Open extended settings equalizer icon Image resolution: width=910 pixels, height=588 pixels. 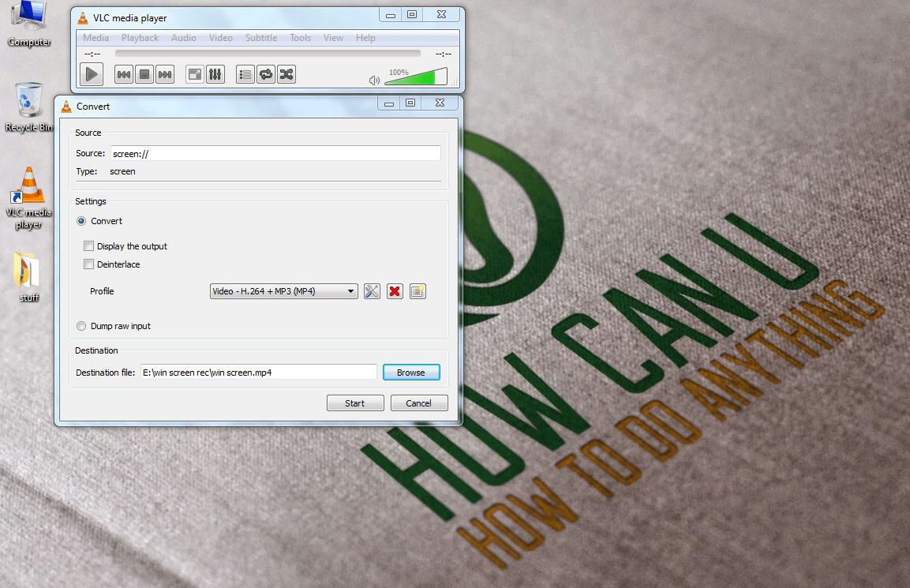(215, 74)
